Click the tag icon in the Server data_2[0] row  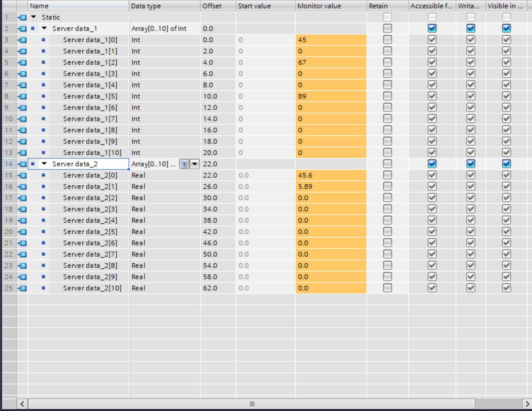[22, 175]
